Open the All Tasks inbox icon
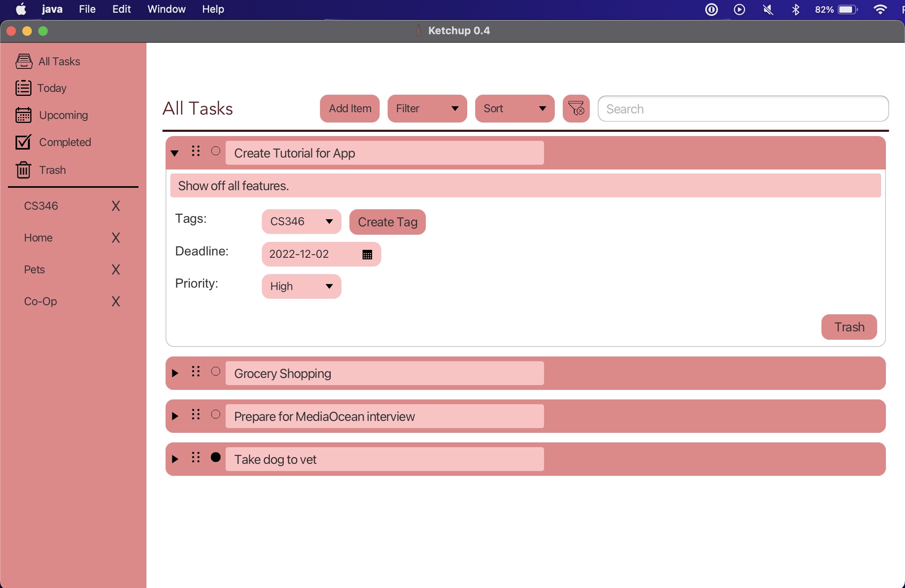This screenshot has width=905, height=588. [x=23, y=61]
